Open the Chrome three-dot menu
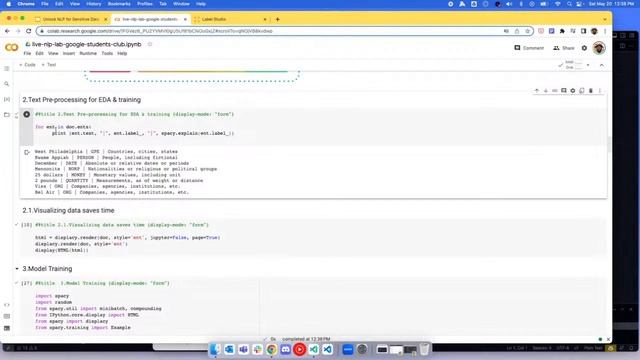This screenshot has width=640, height=360. [x=605, y=31]
